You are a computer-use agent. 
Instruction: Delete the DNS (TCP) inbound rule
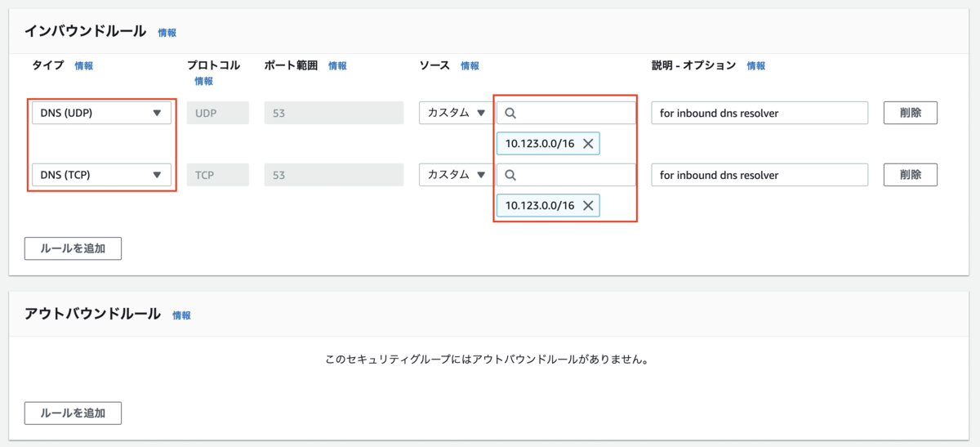910,174
